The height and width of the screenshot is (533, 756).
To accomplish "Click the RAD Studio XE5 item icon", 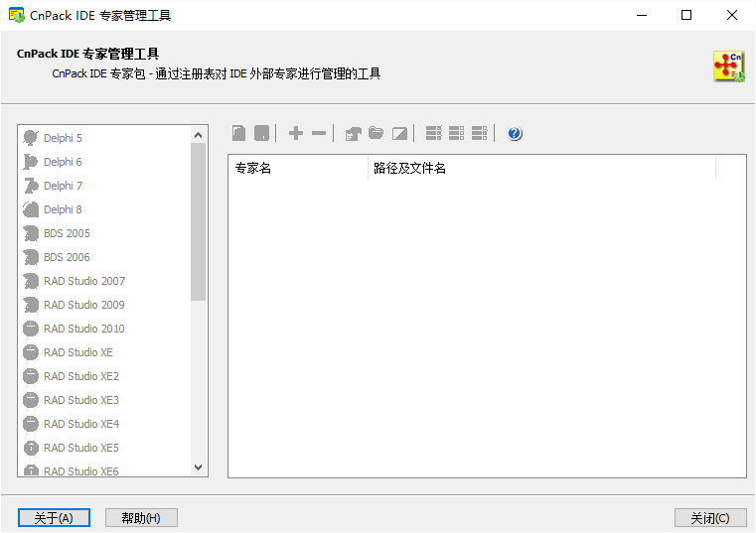I will pyautogui.click(x=31, y=448).
